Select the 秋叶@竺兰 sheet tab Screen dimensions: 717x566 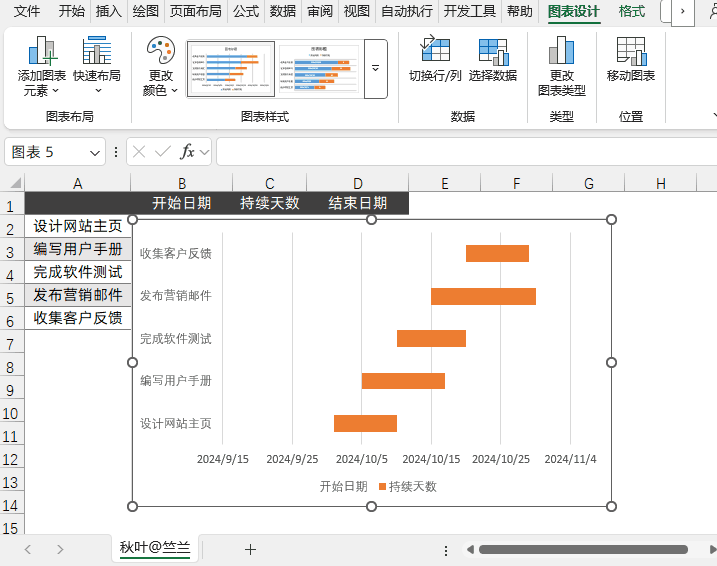[x=155, y=548]
